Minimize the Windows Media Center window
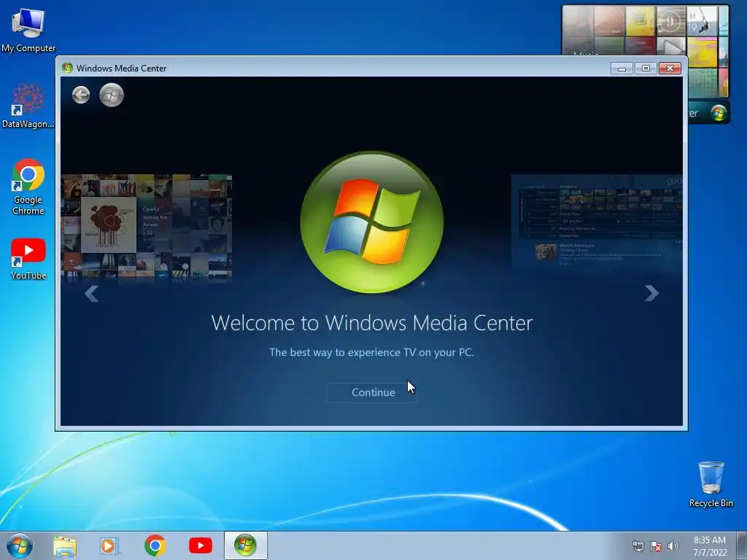This screenshot has height=560, width=747. pyautogui.click(x=622, y=68)
